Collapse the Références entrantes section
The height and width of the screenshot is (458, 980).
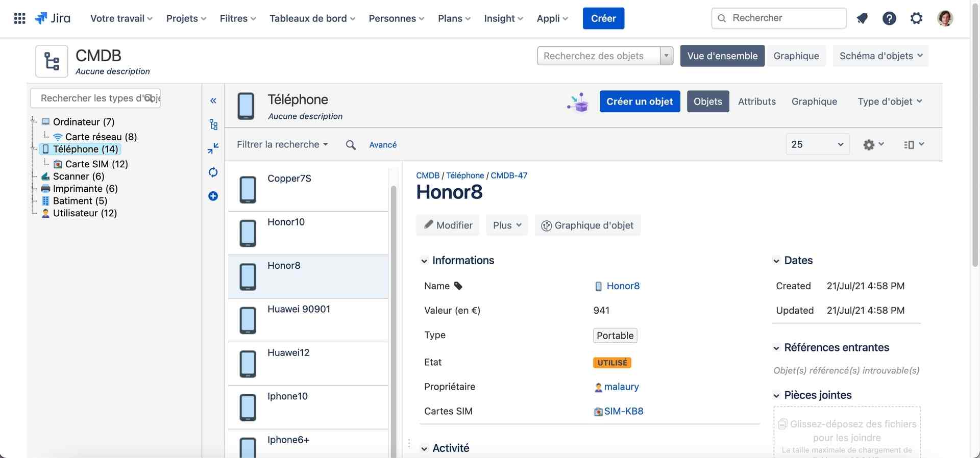pos(776,348)
